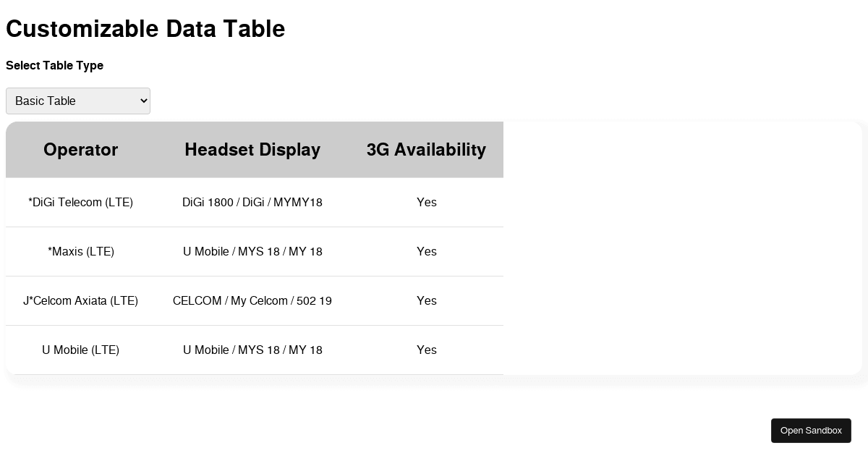Click the Yes cell in Maxis row
This screenshot has height=456, width=868.
(x=427, y=252)
